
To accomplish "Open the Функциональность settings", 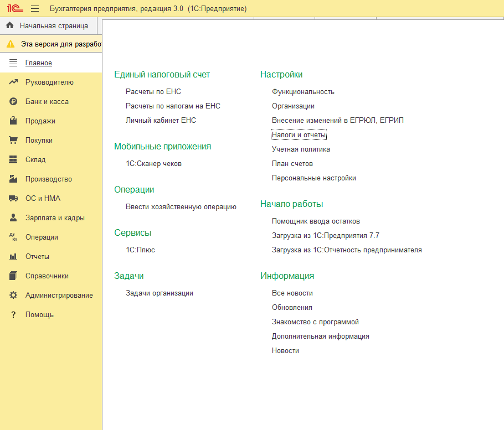I will tap(303, 92).
